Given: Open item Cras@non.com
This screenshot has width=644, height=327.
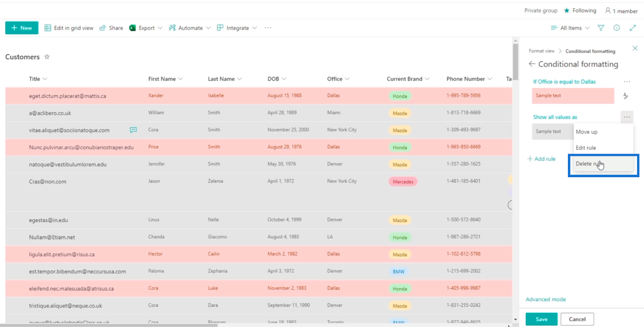Looking at the screenshot, I should 47,182.
